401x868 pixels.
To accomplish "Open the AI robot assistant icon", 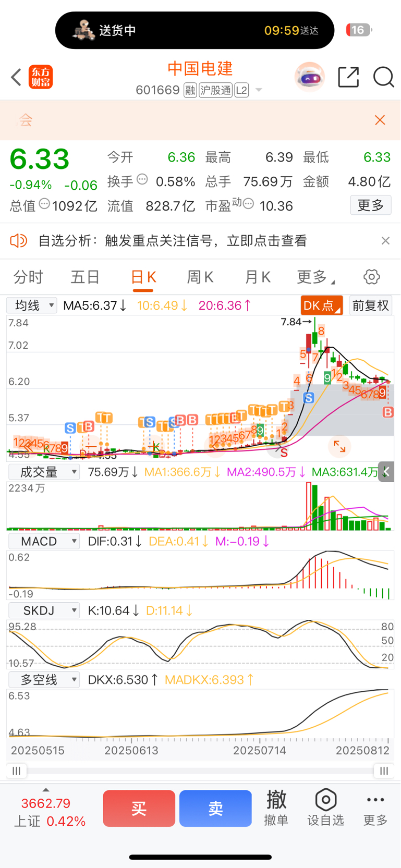I will [x=310, y=77].
